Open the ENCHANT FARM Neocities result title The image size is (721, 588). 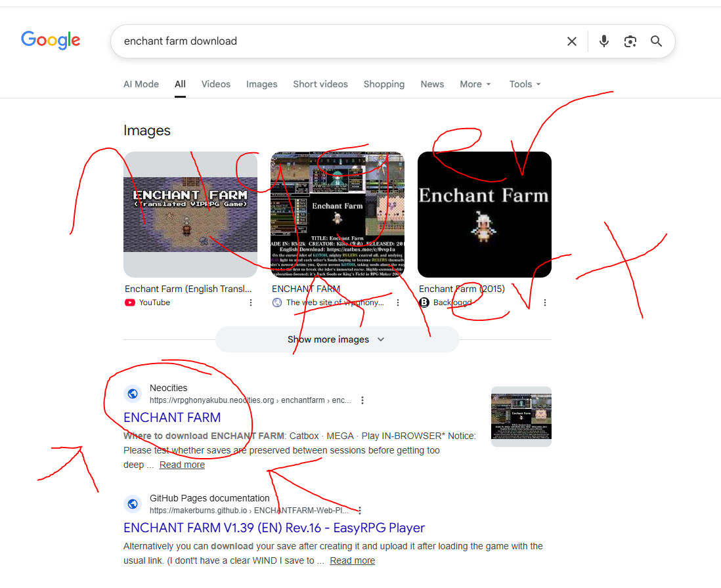point(172,417)
